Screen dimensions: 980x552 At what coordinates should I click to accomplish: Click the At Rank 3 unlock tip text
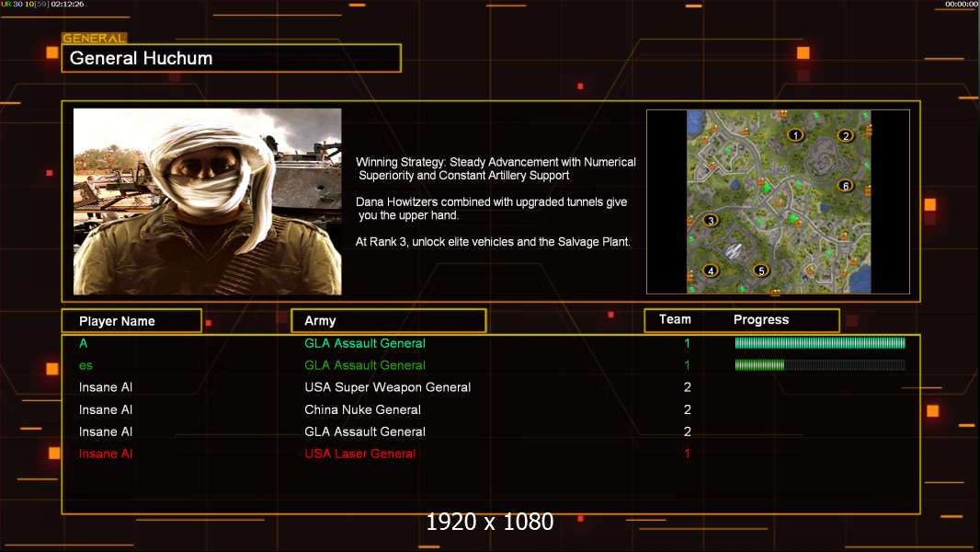tap(493, 242)
